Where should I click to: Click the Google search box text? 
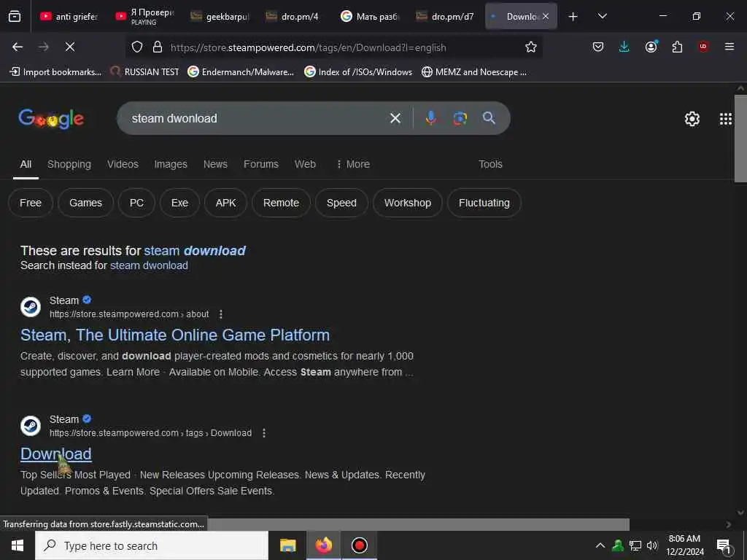(174, 118)
